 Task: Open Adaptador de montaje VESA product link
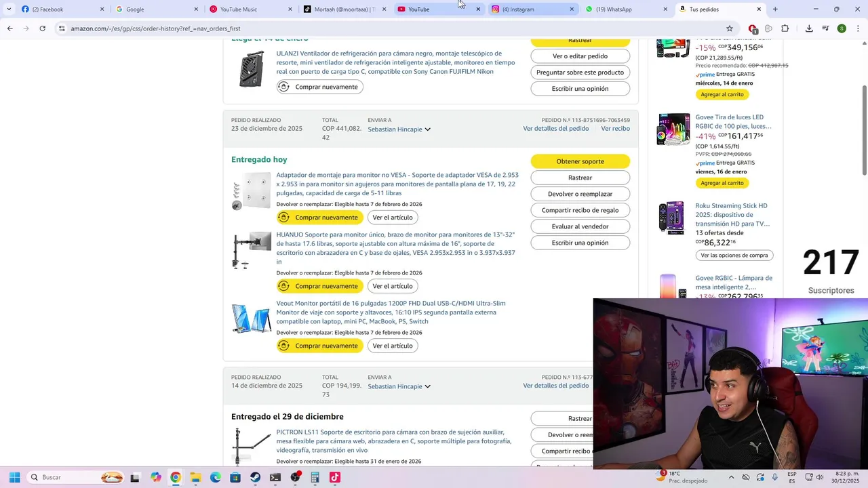click(x=397, y=184)
